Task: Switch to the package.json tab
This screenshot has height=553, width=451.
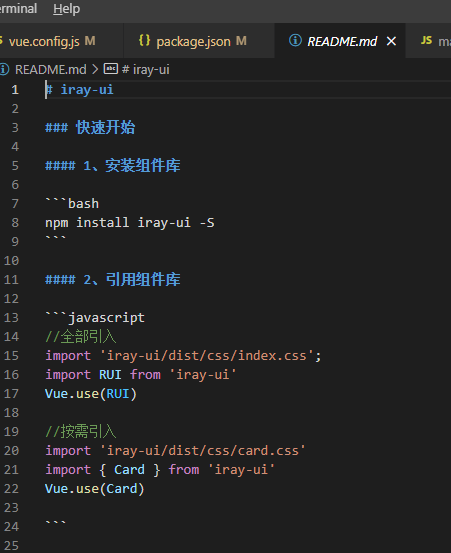Action: (x=199, y=41)
